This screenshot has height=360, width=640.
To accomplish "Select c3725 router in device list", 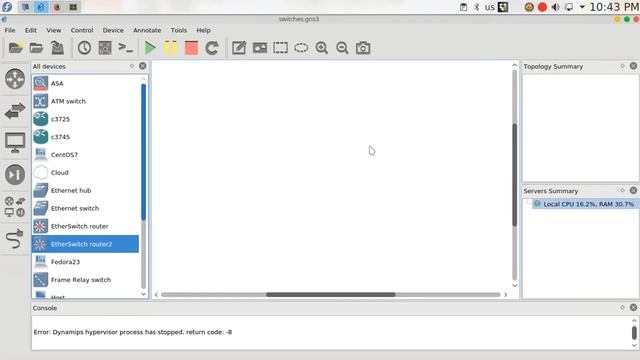I will click(x=85, y=119).
